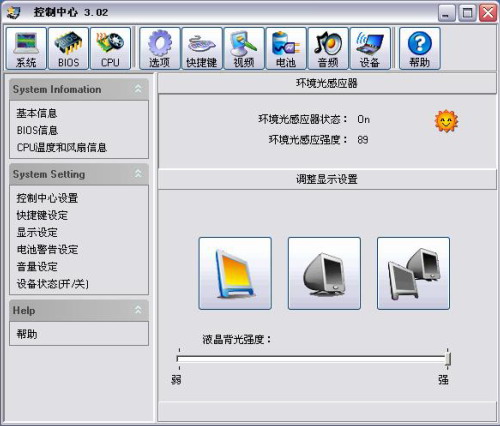Click the 强 label at slider end
The image size is (500, 426).
443,380
